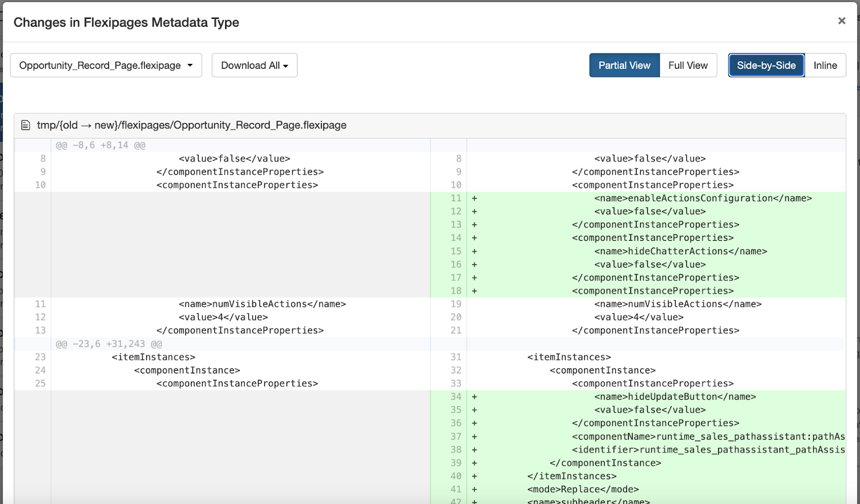Click left-side '<value>4</value>' line 12

coord(223,317)
